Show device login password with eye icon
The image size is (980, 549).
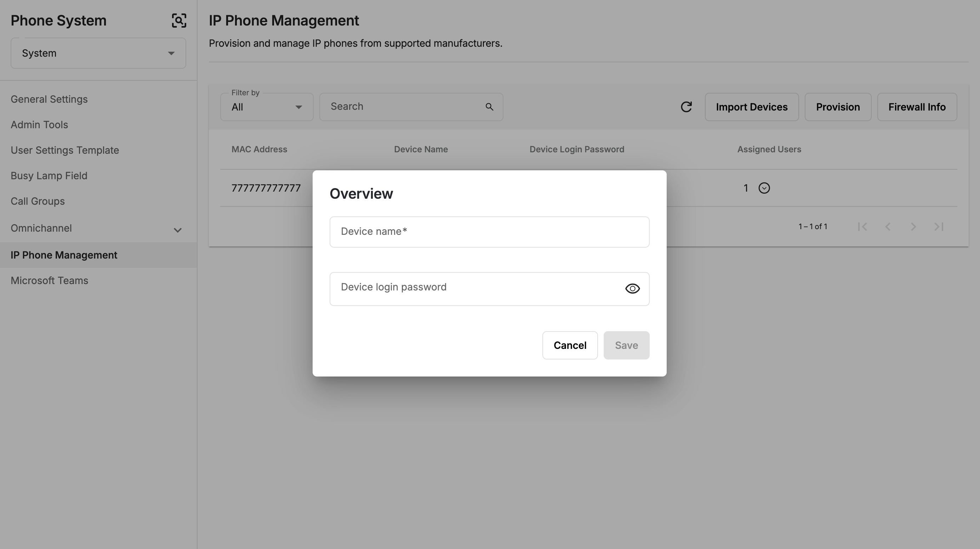coord(633,289)
